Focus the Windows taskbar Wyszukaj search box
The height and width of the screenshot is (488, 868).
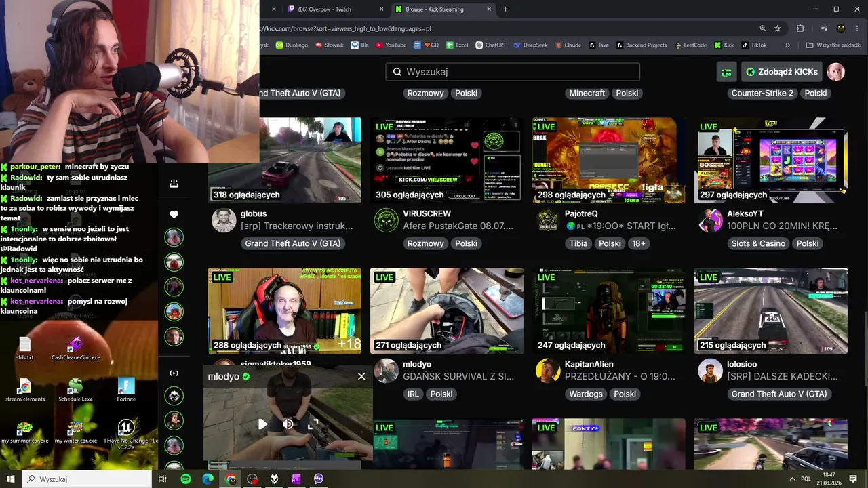tap(88, 479)
